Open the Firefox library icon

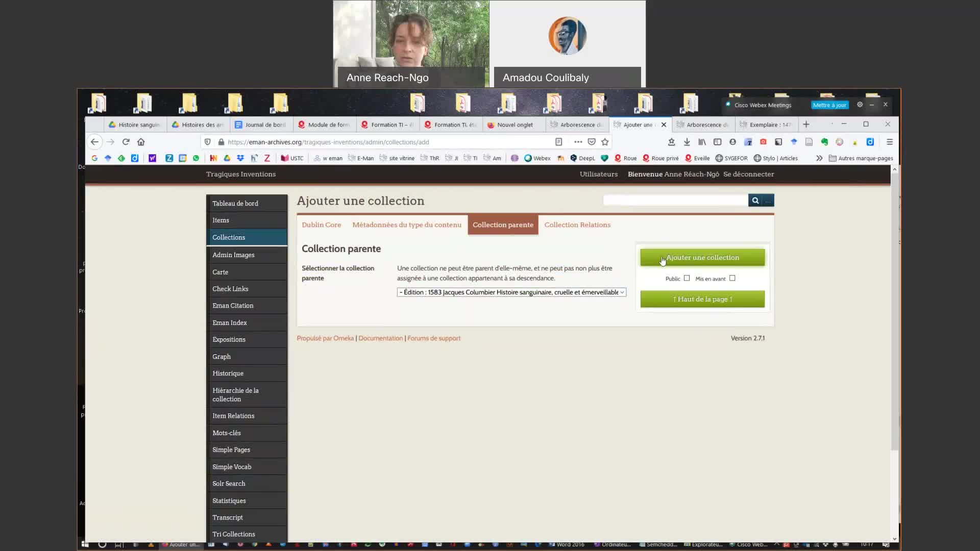[x=702, y=142]
